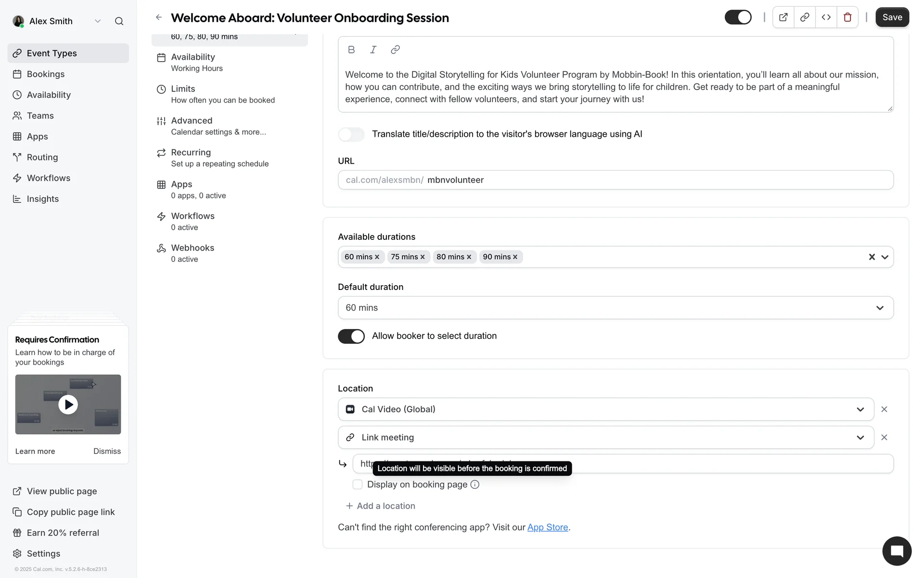Click the insert link icon in editor
The height and width of the screenshot is (578, 924).
pyautogui.click(x=395, y=50)
